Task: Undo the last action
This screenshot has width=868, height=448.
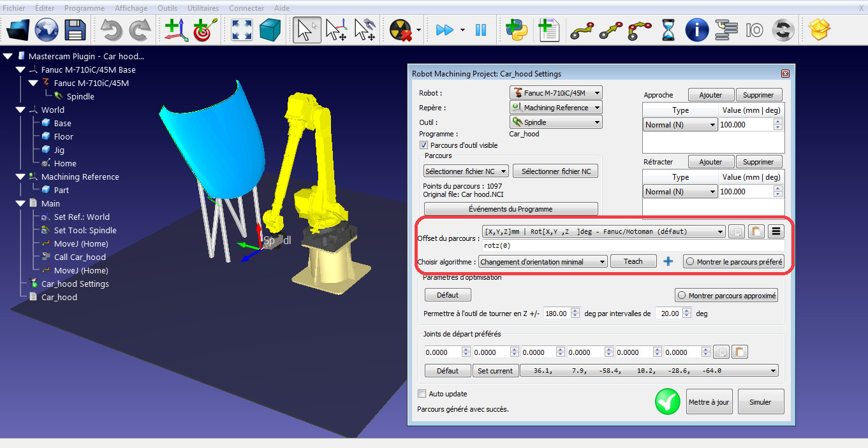Action: 112,30
